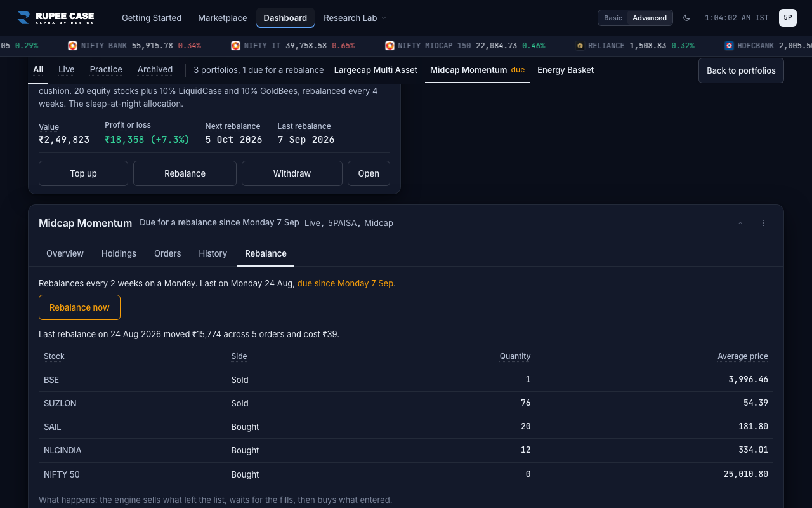Click the Stock column header
This screenshot has width=812, height=508.
54,356
